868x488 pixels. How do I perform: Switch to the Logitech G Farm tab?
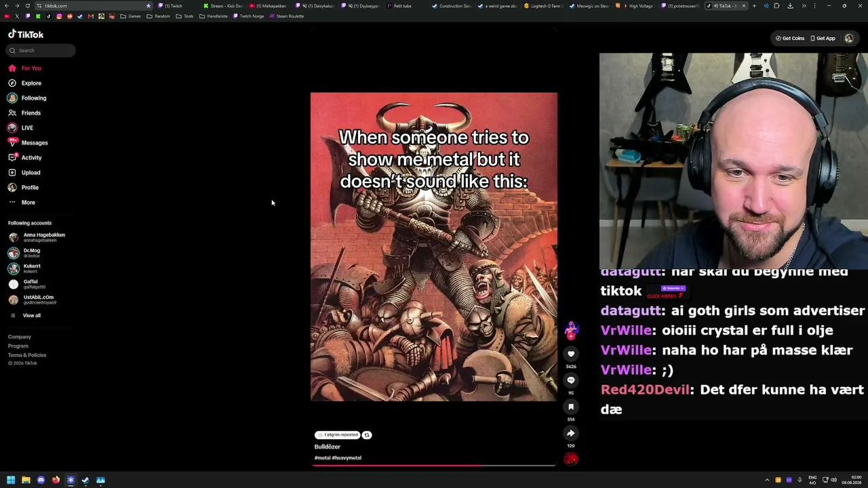545,6
